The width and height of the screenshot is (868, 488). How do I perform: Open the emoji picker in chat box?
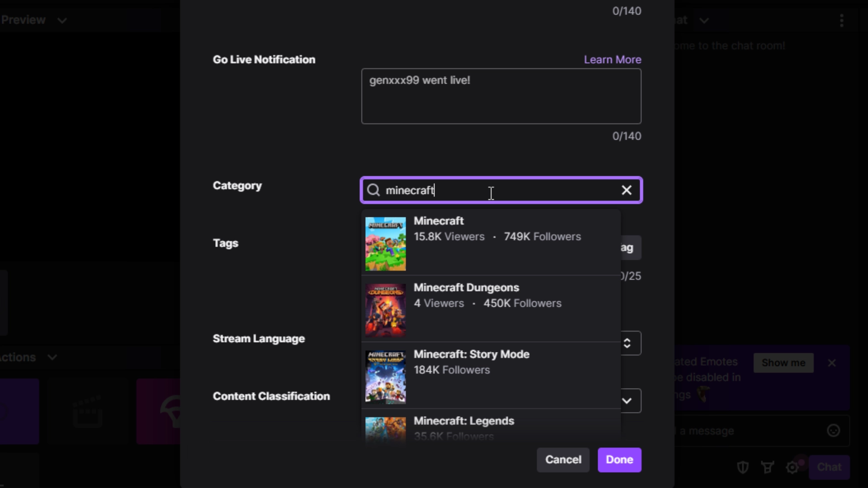point(833,431)
